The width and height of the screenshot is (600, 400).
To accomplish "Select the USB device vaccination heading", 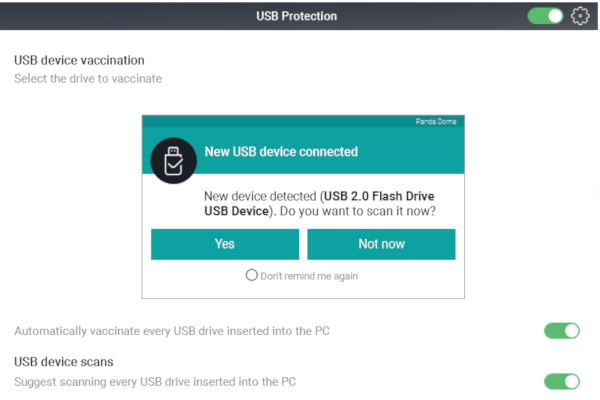I will pos(79,60).
